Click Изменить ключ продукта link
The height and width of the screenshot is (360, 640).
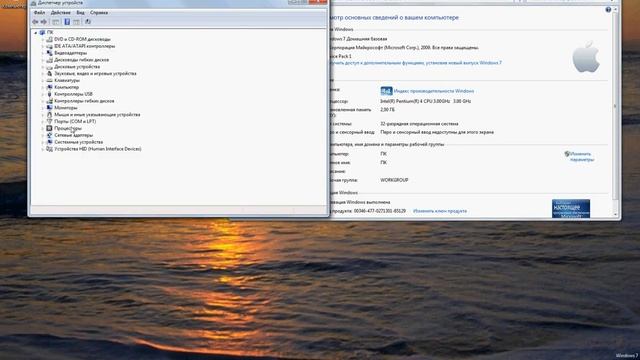[440, 211]
